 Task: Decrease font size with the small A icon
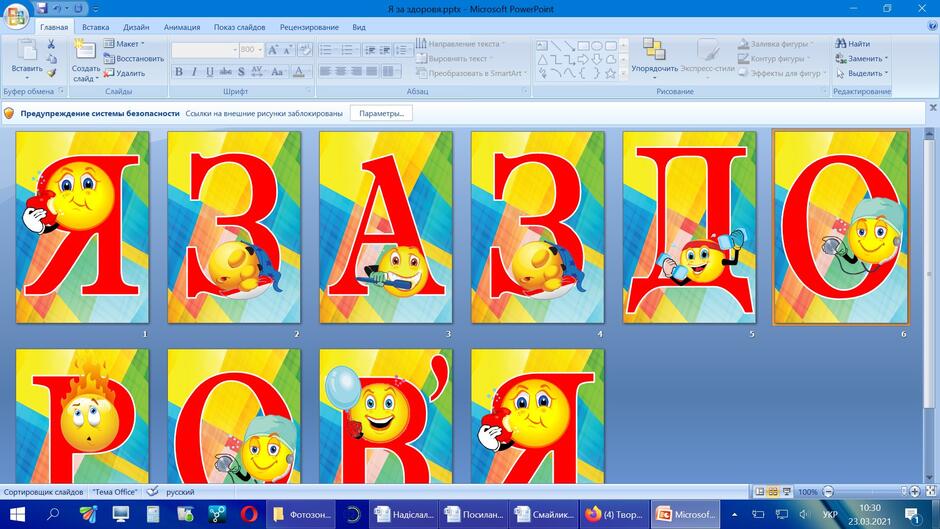tap(288, 50)
